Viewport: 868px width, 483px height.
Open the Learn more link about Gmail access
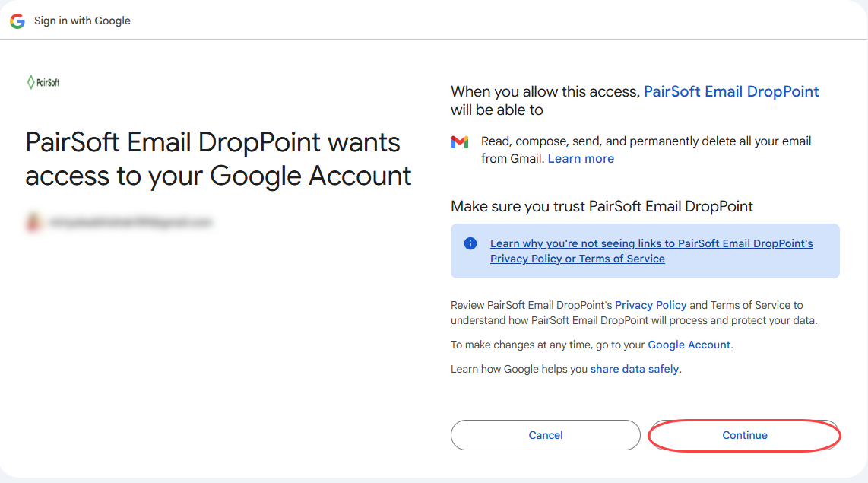(x=581, y=158)
